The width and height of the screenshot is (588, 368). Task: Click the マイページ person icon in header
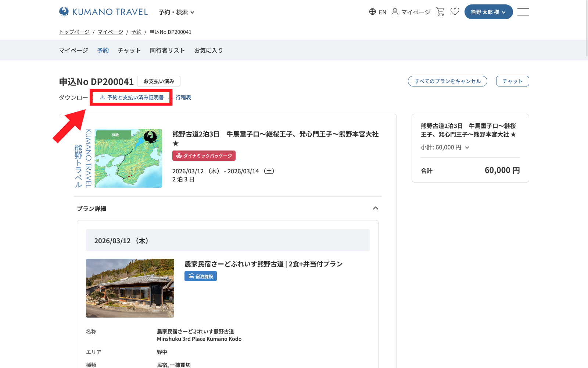410,12
